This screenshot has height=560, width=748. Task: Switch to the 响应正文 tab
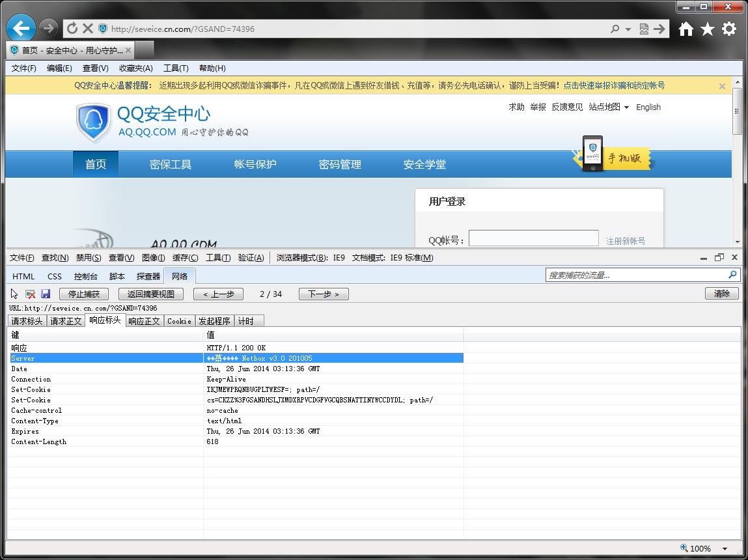144,321
